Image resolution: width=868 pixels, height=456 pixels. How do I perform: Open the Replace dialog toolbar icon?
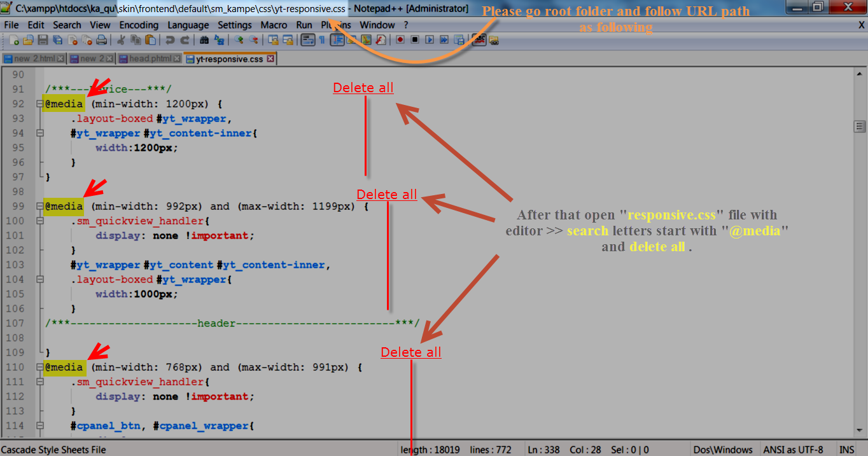pyautogui.click(x=219, y=40)
